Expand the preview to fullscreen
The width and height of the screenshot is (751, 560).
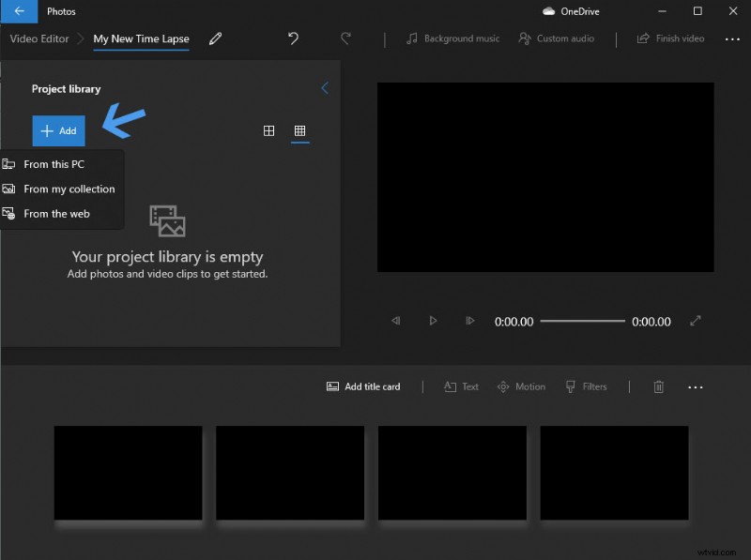click(x=696, y=321)
